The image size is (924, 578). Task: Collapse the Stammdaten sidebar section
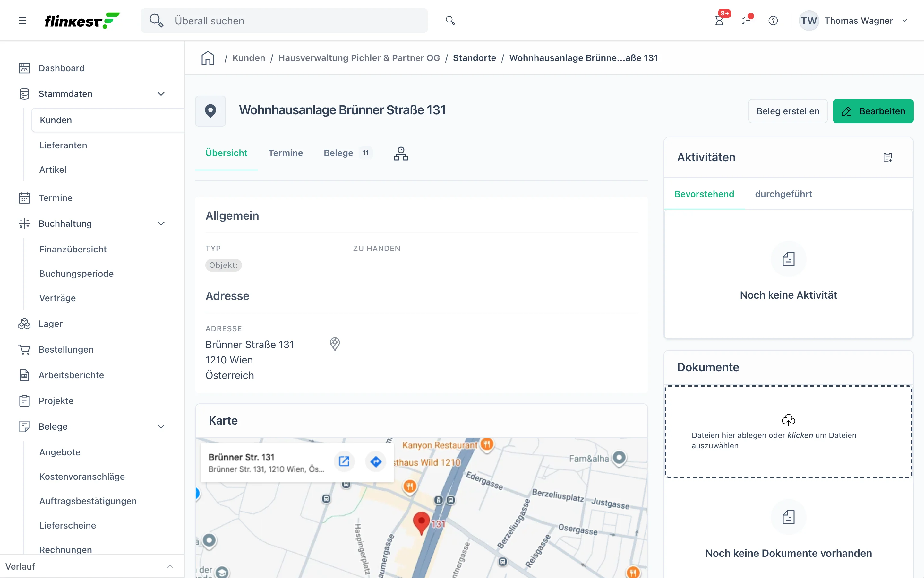(161, 94)
